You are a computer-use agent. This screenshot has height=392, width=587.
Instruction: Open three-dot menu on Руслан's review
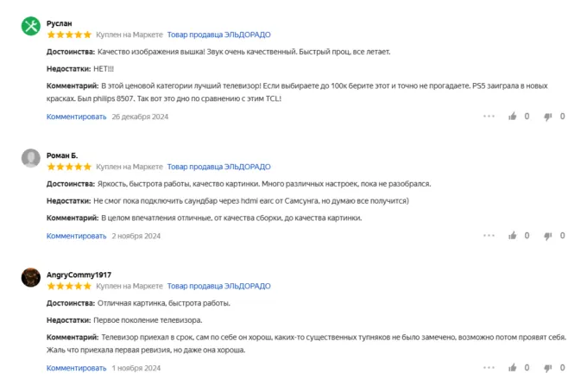pyautogui.click(x=489, y=117)
